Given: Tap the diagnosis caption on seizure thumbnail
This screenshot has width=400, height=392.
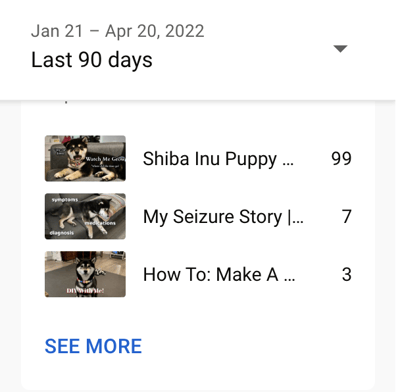Looking at the screenshot, I should point(62,233).
